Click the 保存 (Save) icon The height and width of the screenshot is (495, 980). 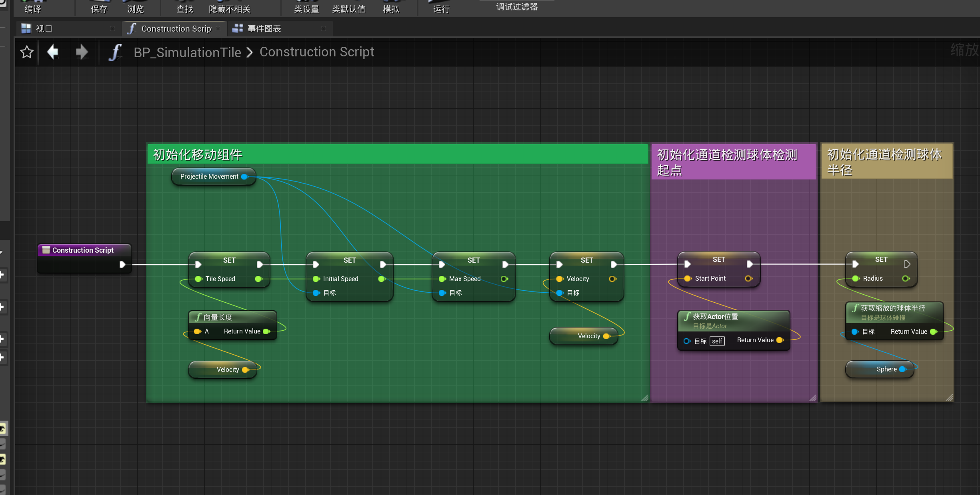(x=99, y=6)
